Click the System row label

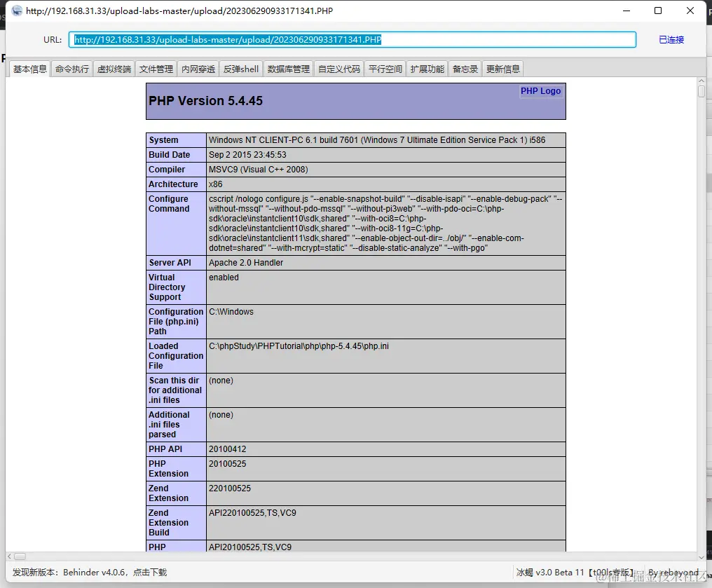163,140
